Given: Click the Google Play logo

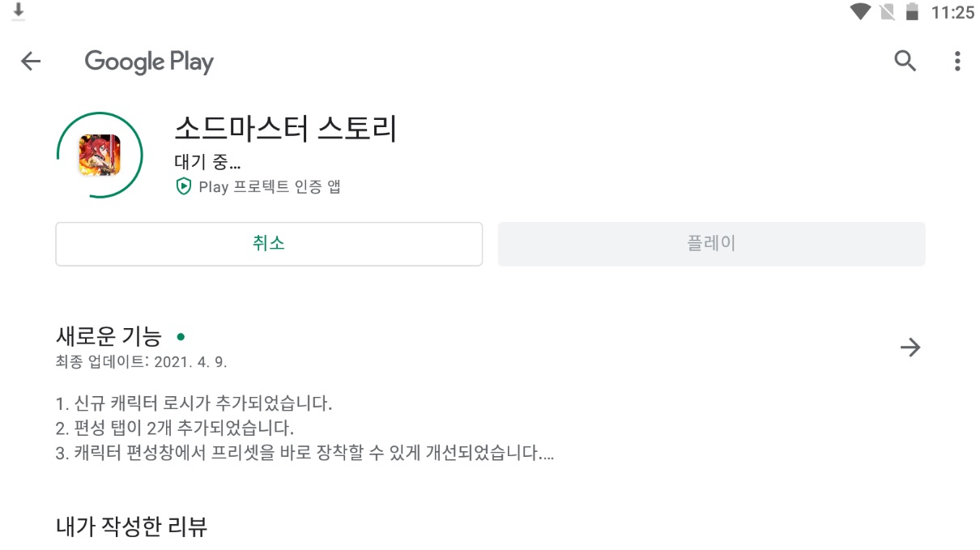Looking at the screenshot, I should [149, 62].
